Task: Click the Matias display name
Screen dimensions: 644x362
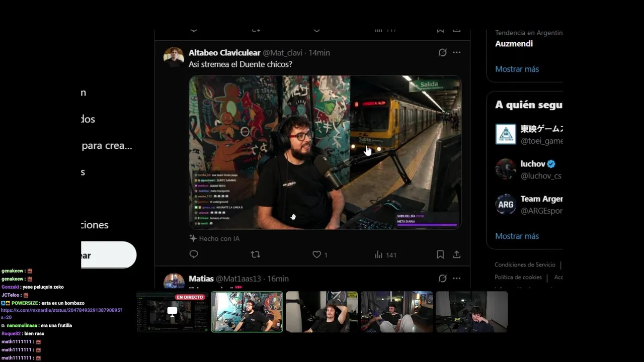Action: click(201, 279)
